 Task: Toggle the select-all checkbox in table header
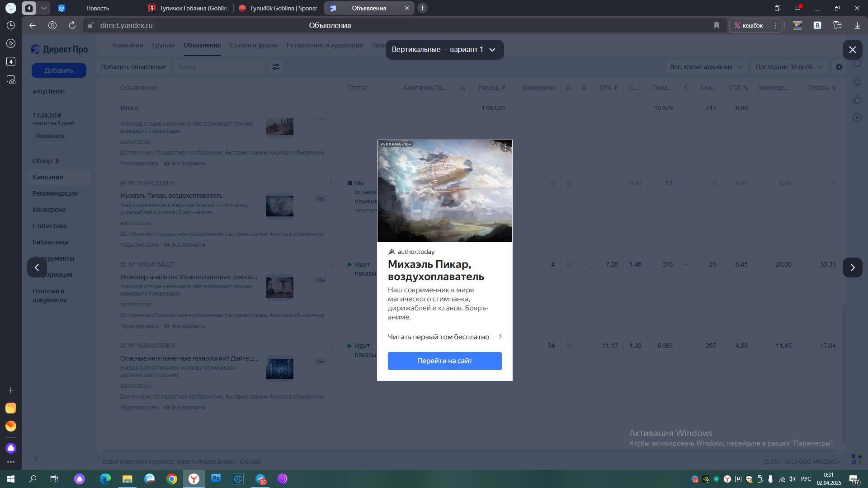(105, 88)
